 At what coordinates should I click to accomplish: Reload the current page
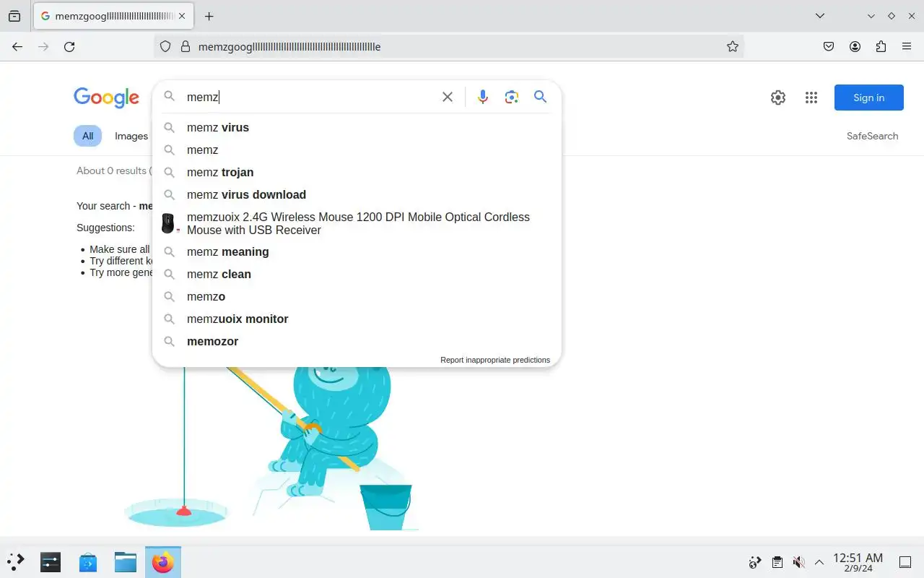[69, 46]
